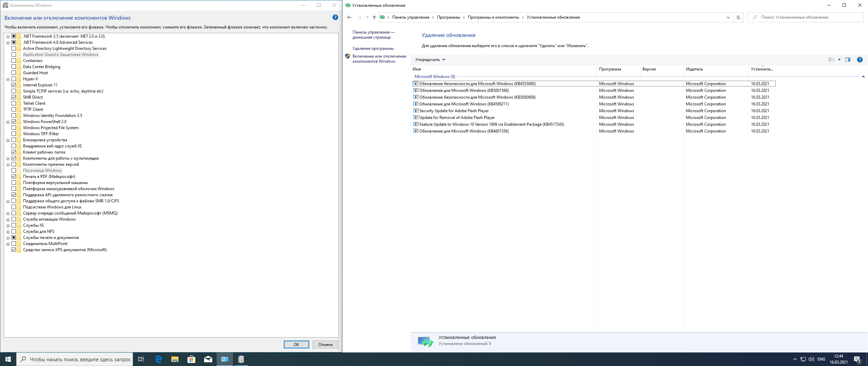
Task: Click the icon of update KB5001566 row
Action: tap(416, 90)
